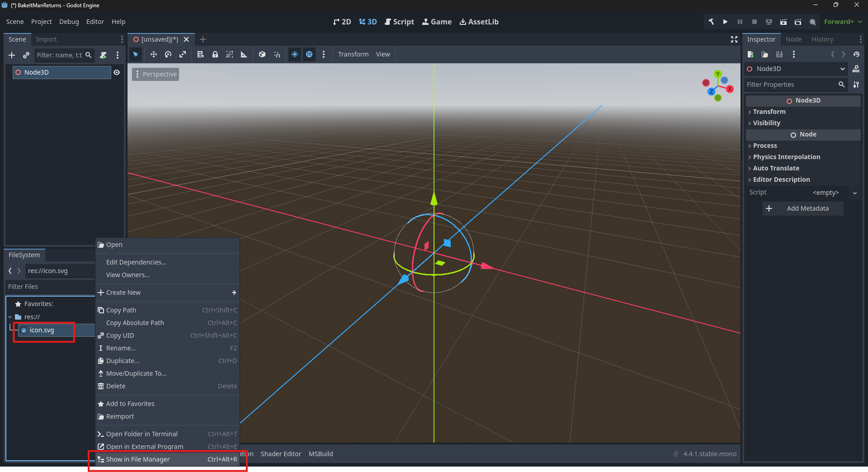
Task: Open the Script property dropdown arrow
Action: pos(855,193)
